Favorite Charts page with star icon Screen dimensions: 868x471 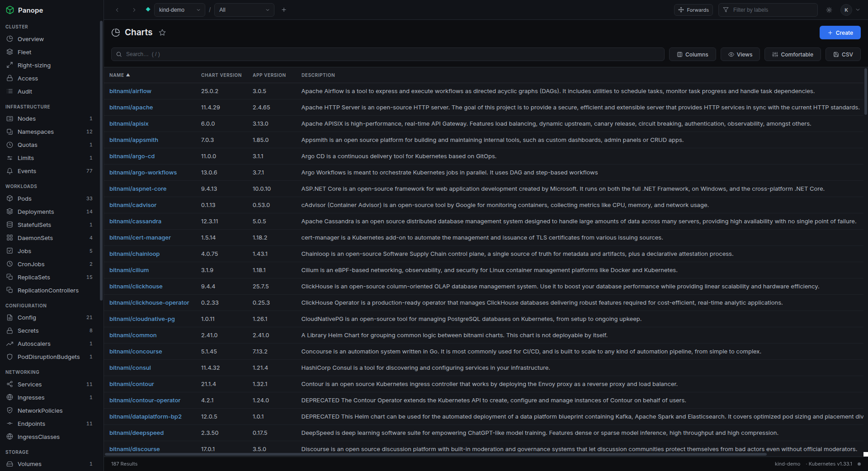(162, 33)
